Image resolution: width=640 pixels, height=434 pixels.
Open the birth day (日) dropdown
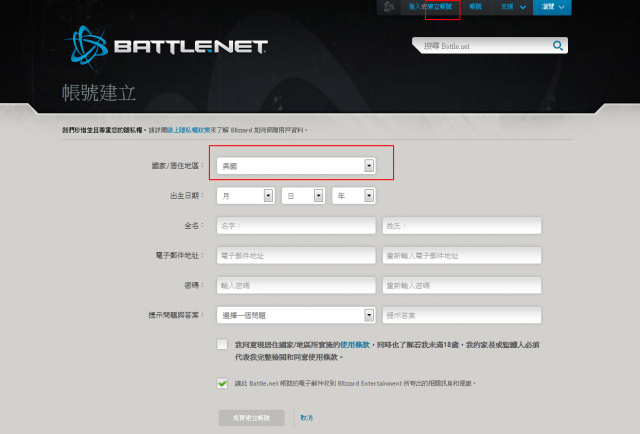pyautogui.click(x=303, y=196)
